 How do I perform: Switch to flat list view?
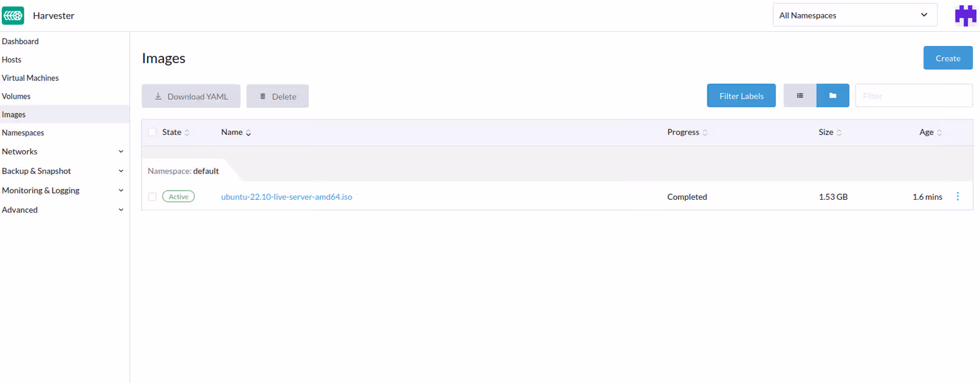799,96
